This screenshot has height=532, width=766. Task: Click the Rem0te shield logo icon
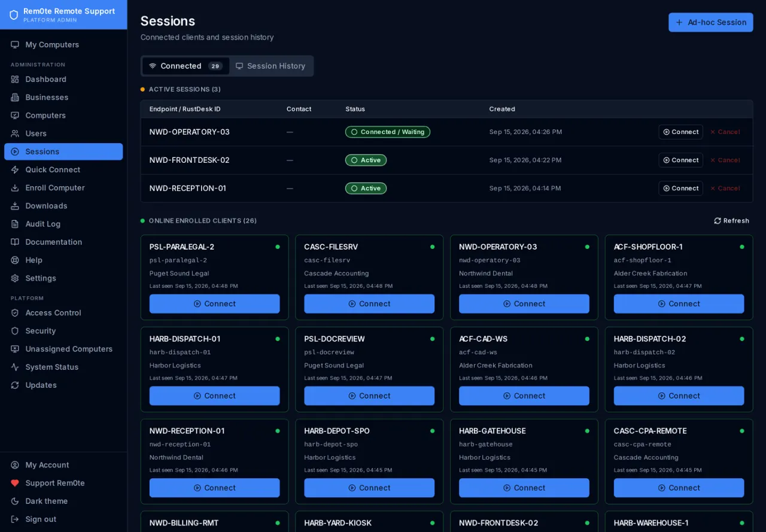click(x=14, y=14)
